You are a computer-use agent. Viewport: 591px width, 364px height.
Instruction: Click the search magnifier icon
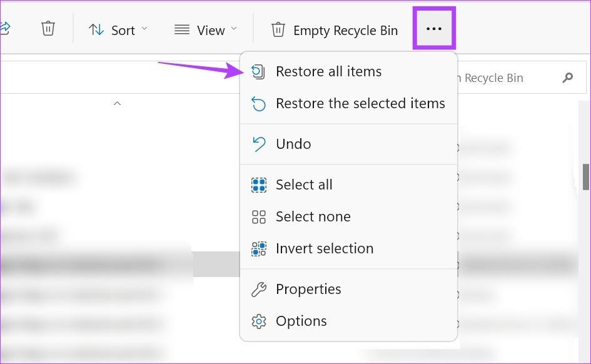tap(567, 78)
